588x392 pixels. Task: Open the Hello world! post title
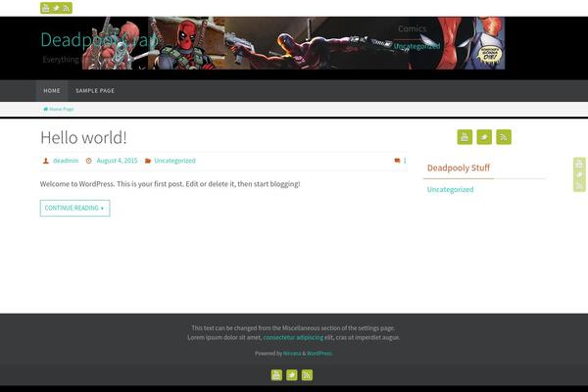83,137
